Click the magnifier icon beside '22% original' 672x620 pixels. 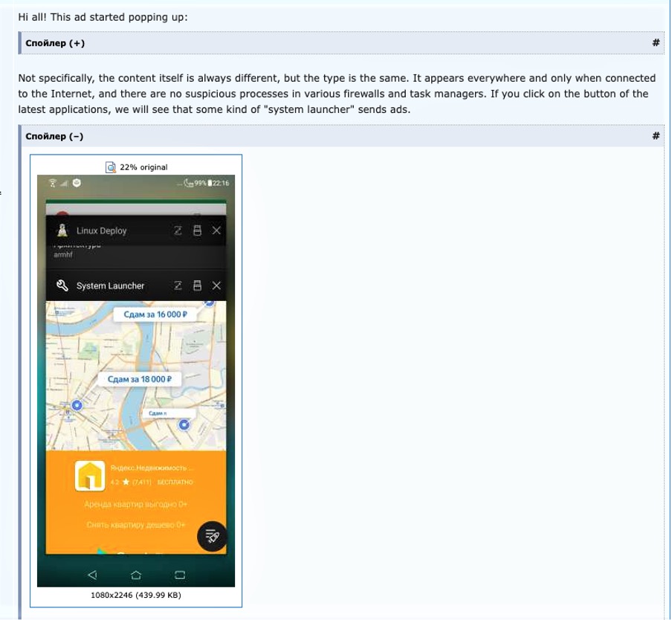[x=111, y=167]
